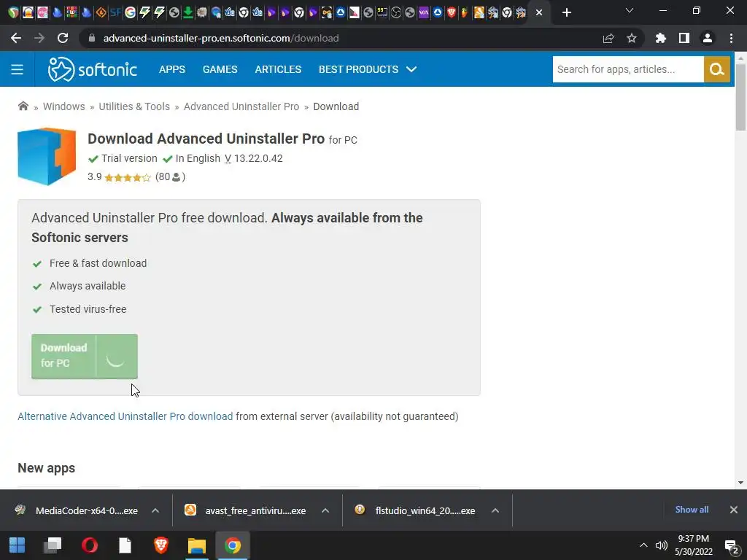The height and width of the screenshot is (560, 747).
Task: Click the scrollbar down arrow
Action: [x=740, y=483]
